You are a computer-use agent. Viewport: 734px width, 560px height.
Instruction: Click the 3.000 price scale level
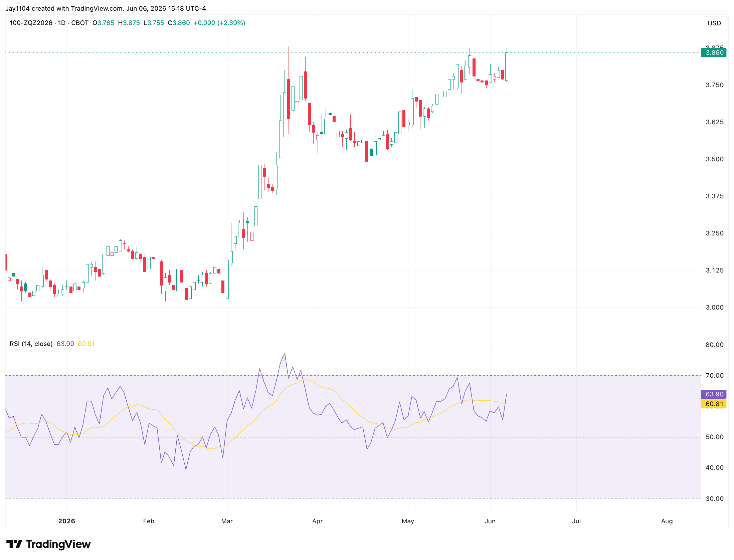point(714,307)
